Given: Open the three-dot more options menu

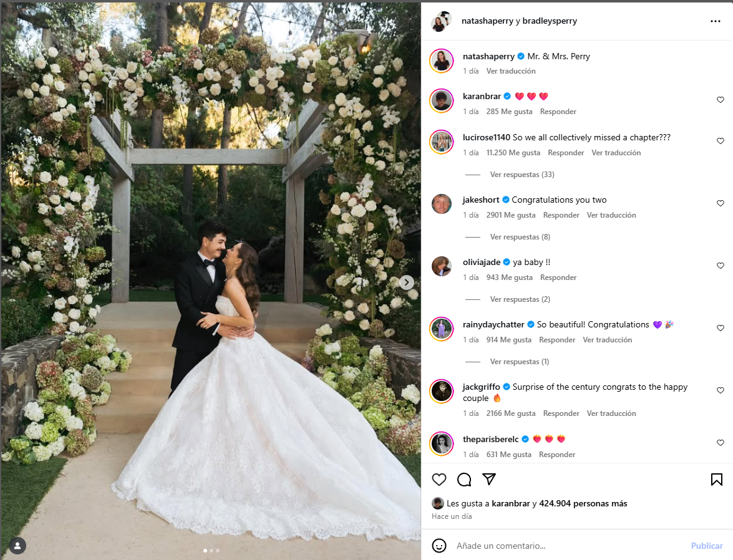Looking at the screenshot, I should point(716,21).
